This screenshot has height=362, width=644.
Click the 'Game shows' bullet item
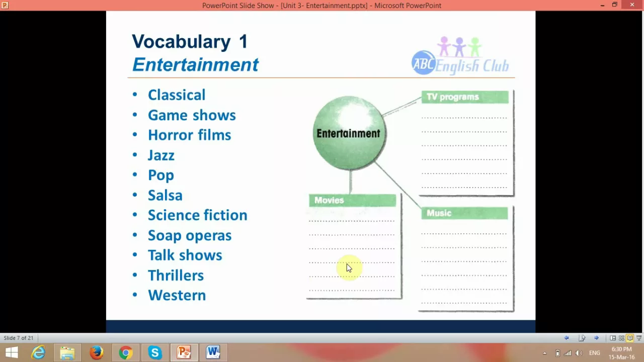[x=192, y=115]
